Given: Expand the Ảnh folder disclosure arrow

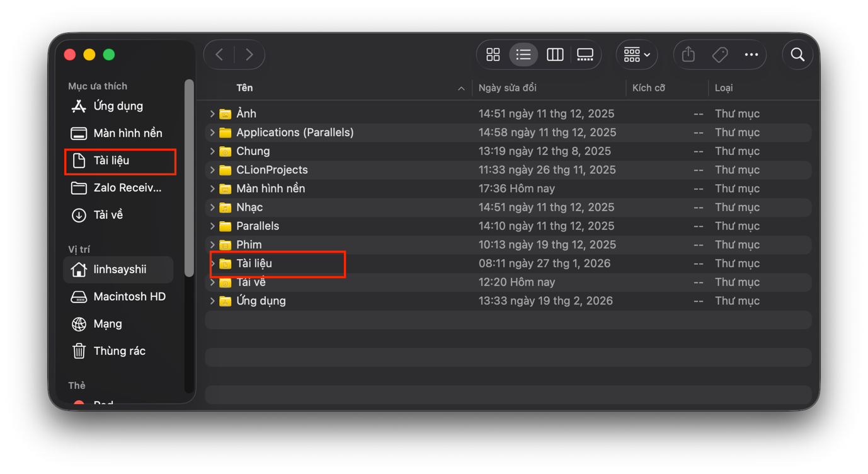Looking at the screenshot, I should coord(212,114).
